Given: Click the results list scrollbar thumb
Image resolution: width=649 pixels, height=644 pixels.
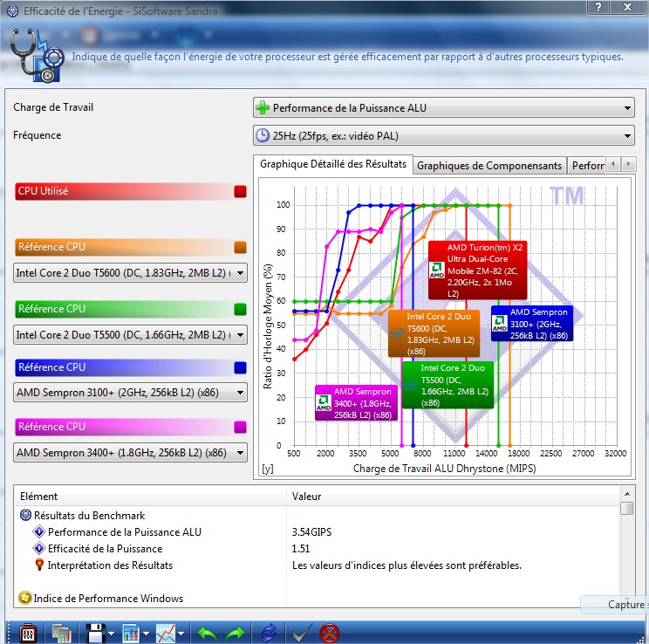Looking at the screenshot, I should coord(627,508).
